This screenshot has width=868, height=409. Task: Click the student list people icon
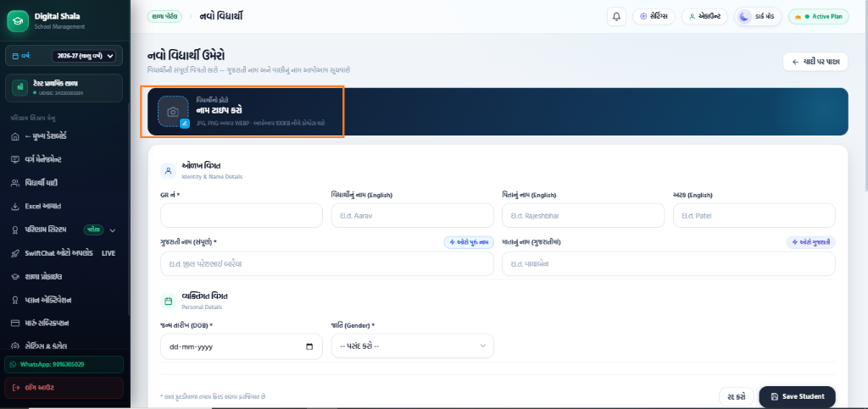click(x=15, y=183)
